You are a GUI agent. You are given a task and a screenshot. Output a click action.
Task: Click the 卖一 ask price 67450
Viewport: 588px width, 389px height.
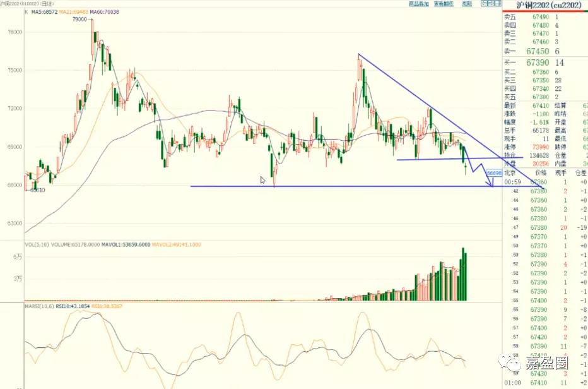(x=538, y=51)
